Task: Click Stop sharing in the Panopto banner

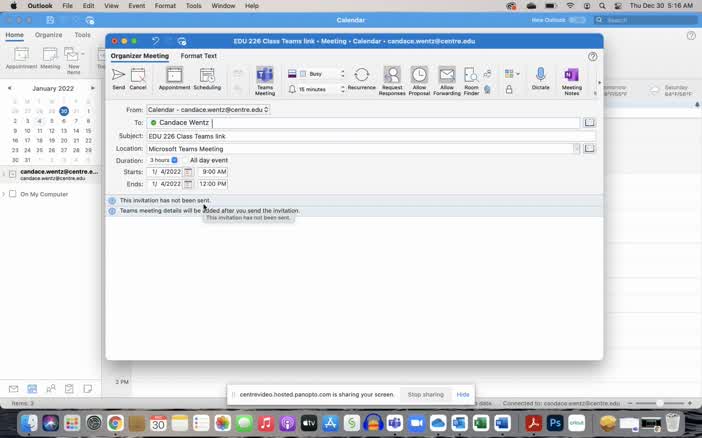Action: click(x=425, y=395)
